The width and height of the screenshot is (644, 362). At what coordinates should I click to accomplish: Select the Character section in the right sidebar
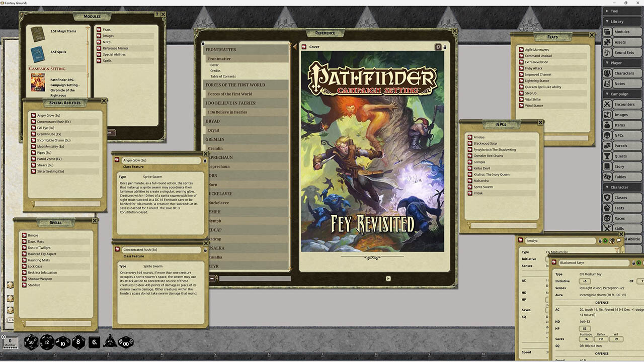[622, 187]
